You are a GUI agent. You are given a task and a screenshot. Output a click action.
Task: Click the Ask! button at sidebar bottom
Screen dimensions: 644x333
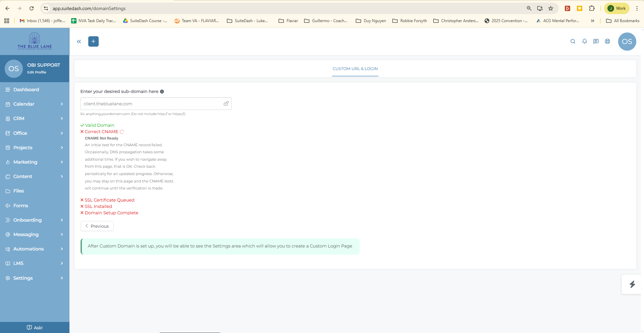tap(35, 328)
